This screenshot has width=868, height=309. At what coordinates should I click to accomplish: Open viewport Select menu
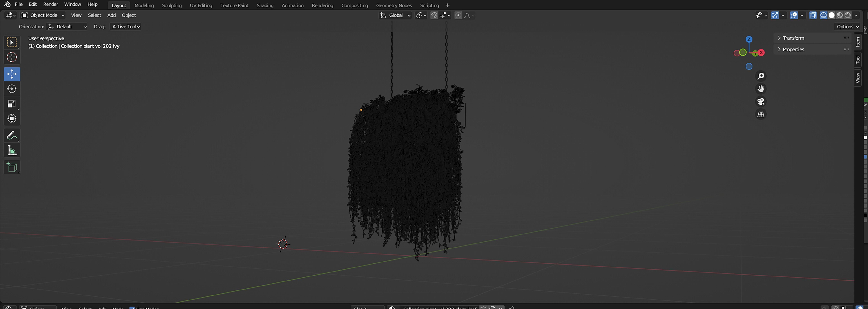(94, 15)
